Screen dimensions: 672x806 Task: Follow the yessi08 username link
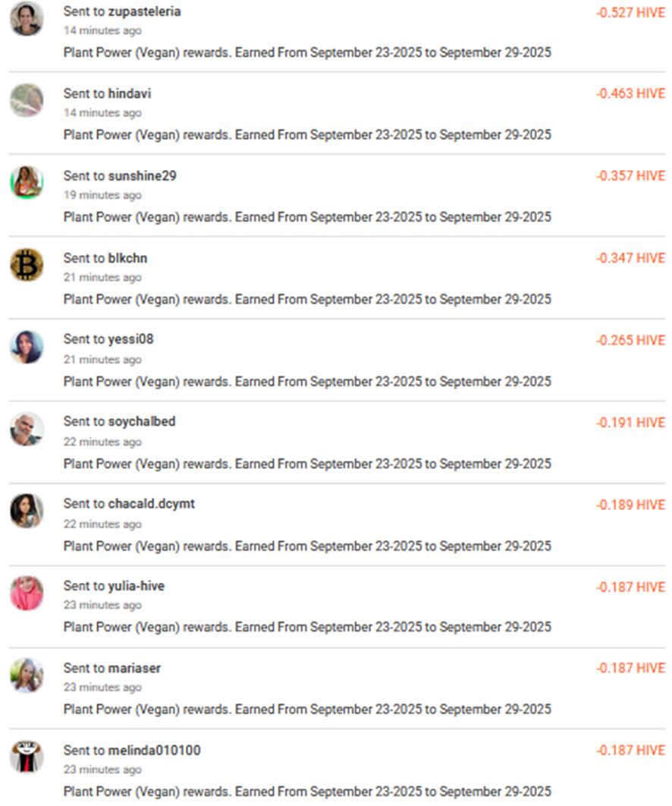point(130,339)
